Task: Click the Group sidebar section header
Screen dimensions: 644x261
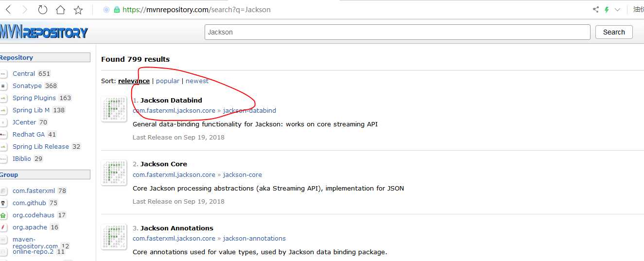Action: [x=45, y=174]
